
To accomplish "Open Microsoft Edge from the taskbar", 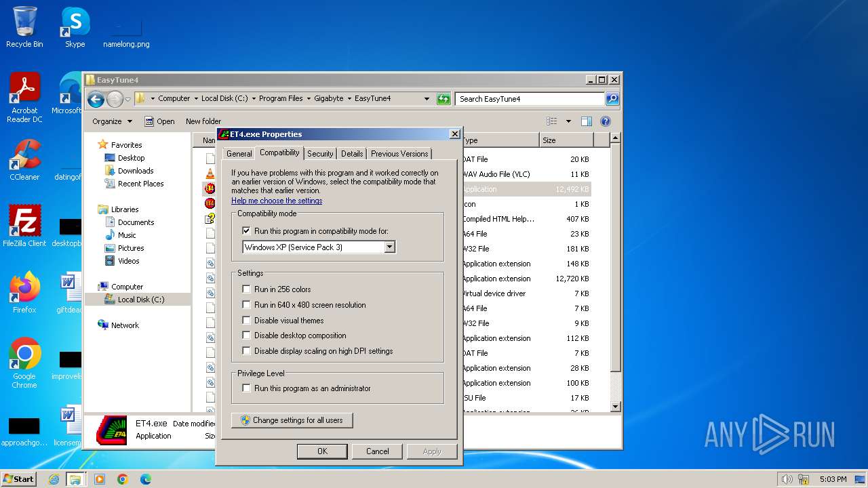I will 146,479.
